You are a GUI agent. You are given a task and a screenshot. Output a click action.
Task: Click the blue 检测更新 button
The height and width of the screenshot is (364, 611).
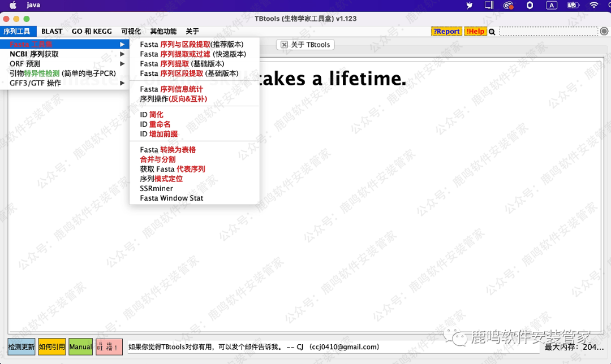(x=21, y=346)
